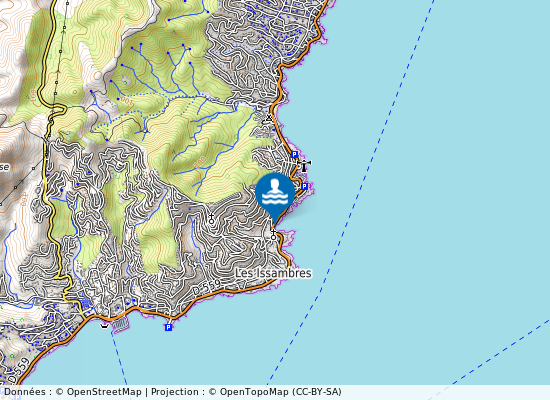
Task: Click the black lighthouse symbol on the coast
Action: click(x=304, y=166)
